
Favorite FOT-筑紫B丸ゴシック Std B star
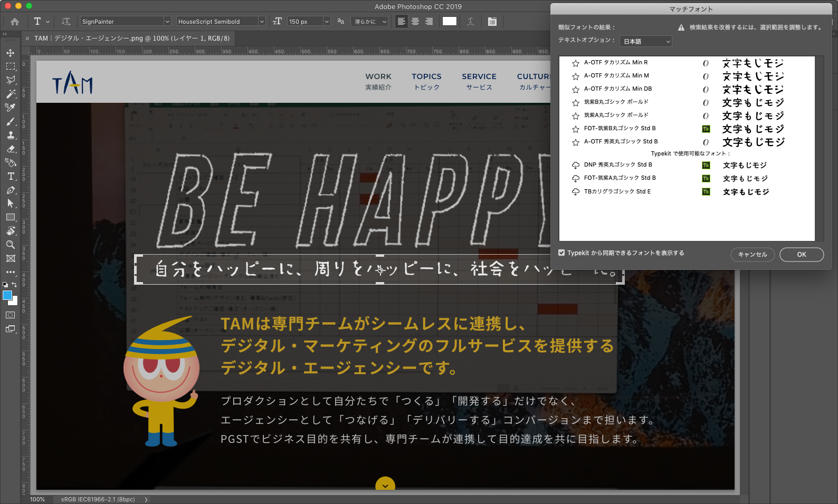(576, 129)
